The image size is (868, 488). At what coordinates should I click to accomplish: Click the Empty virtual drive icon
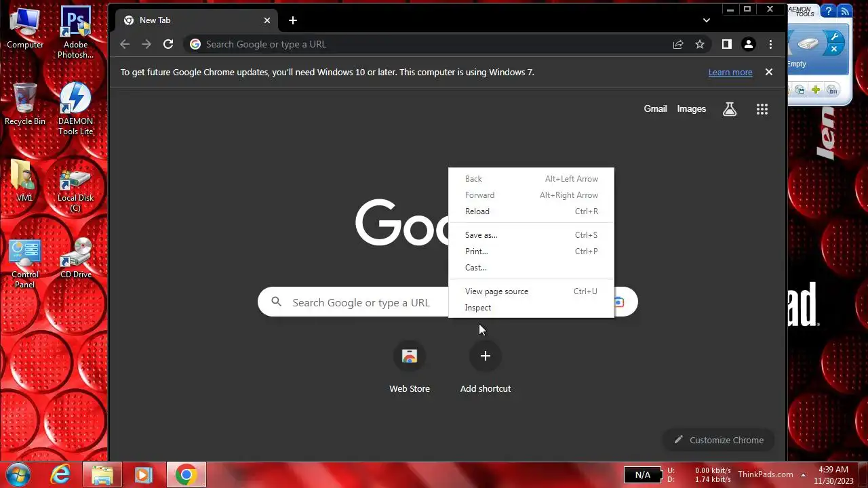pos(808,44)
